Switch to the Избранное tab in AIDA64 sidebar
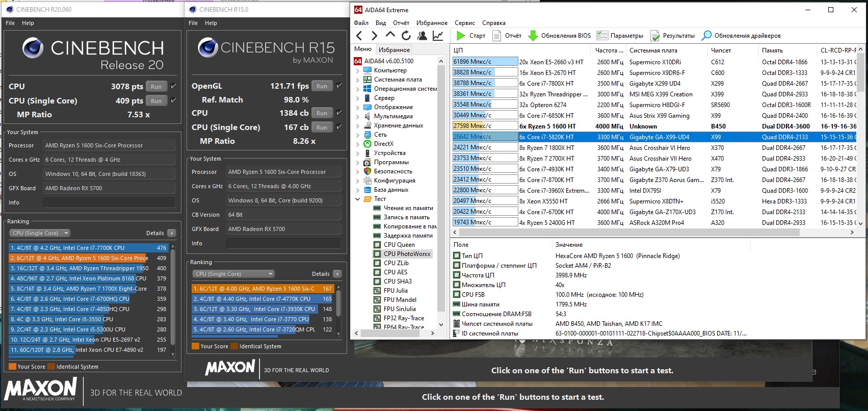This screenshot has width=868, height=411. [x=394, y=49]
